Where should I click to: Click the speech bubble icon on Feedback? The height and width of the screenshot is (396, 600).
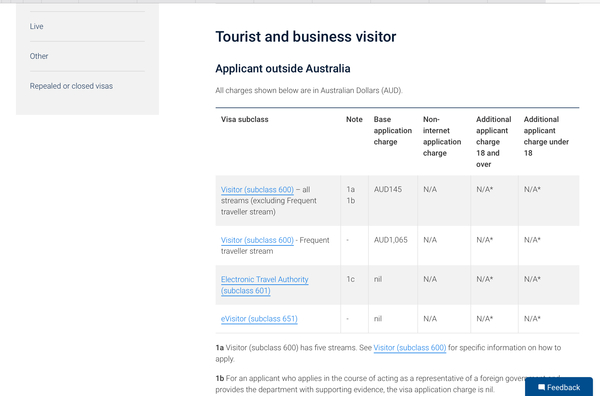point(541,387)
